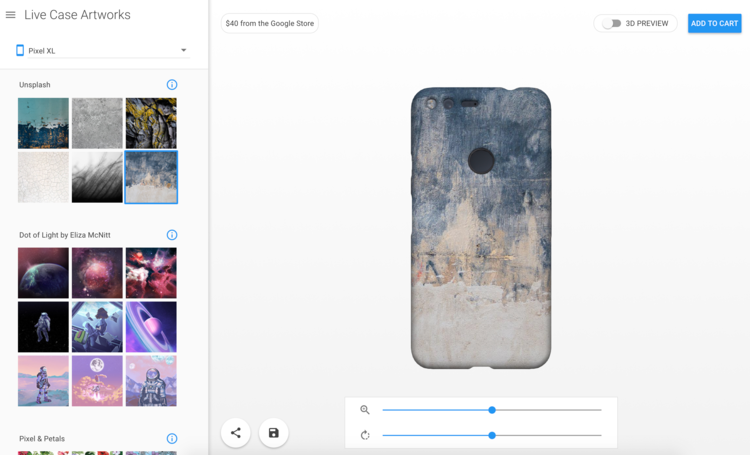Select the gray concrete Unsplash artwork
750x455 pixels.
[97, 123]
